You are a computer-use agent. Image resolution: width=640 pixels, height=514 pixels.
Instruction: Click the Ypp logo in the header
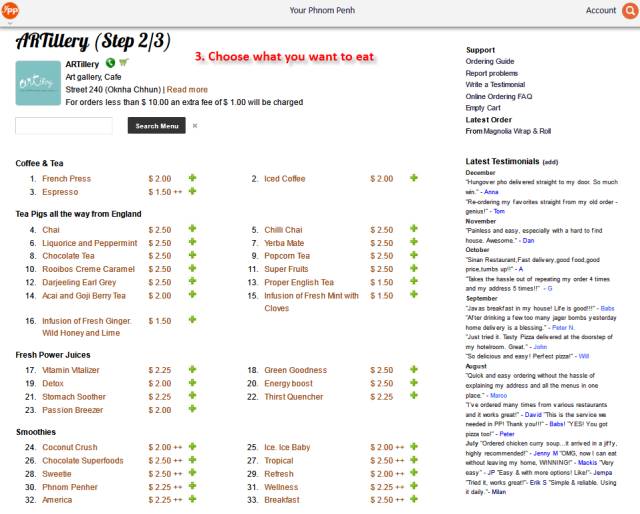pos(10,10)
